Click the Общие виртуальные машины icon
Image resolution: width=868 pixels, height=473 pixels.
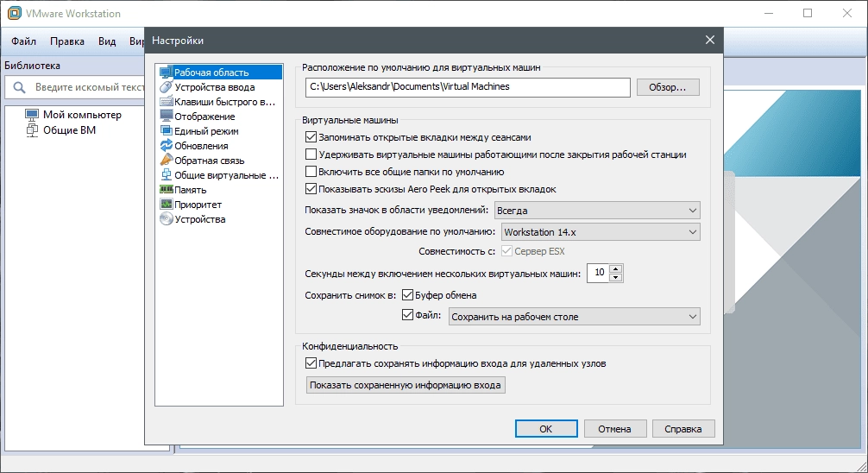pos(166,174)
